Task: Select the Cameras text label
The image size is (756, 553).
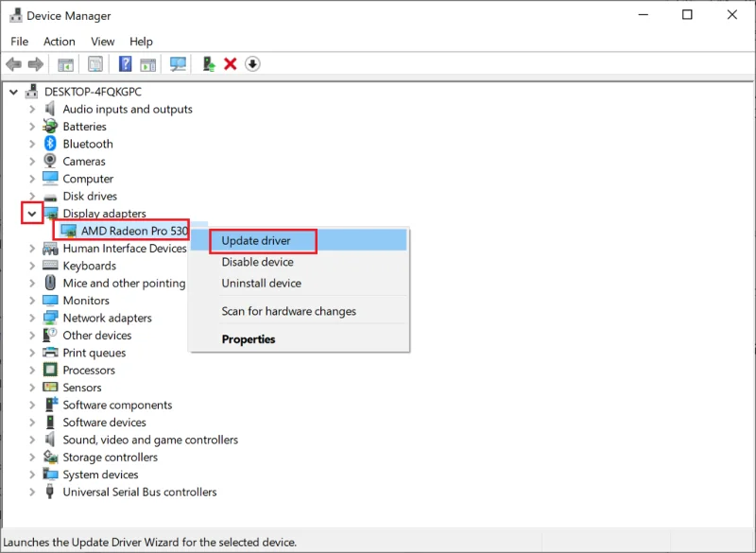Action: pyautogui.click(x=84, y=161)
